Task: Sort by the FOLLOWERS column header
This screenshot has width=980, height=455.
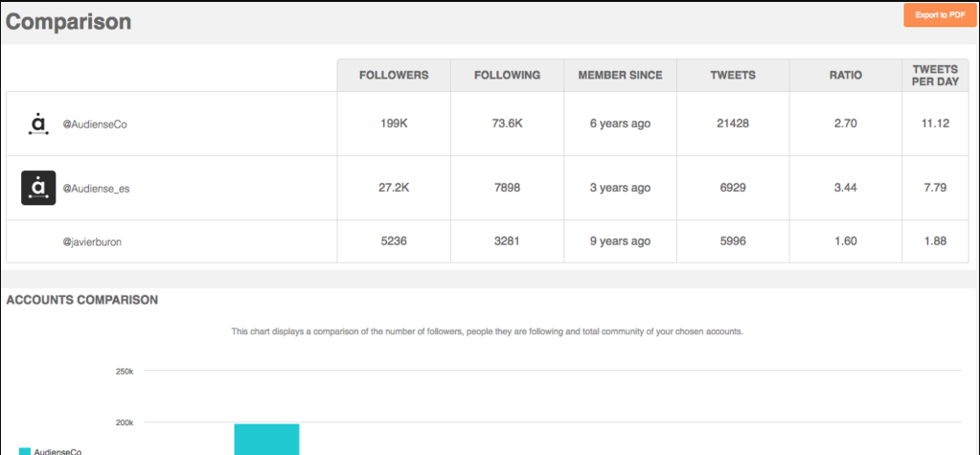Action: pos(394,75)
